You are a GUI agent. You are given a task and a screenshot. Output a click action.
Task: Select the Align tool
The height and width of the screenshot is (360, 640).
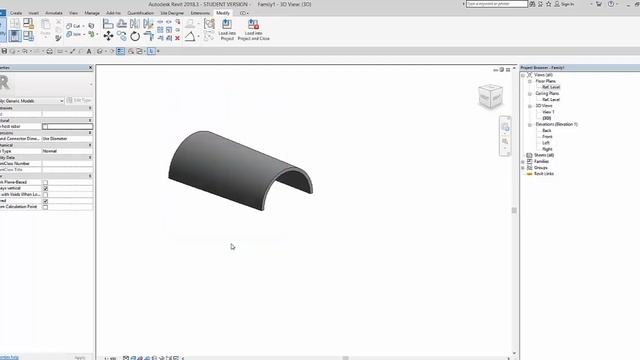108,24
